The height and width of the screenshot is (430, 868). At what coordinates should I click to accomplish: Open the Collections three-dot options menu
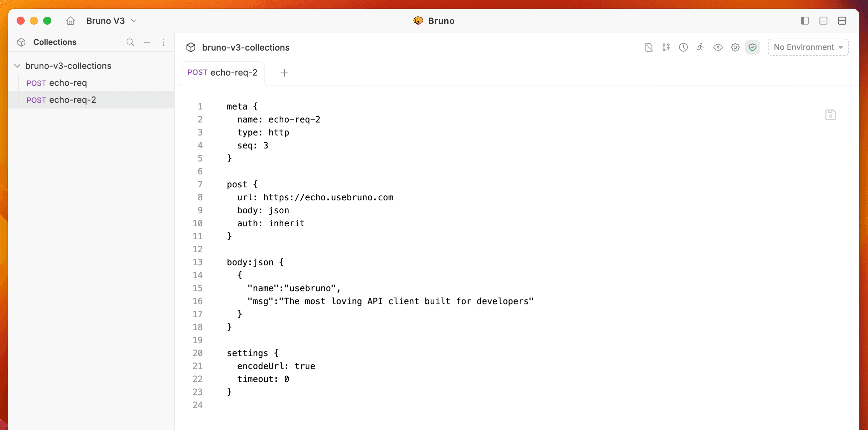[164, 42]
